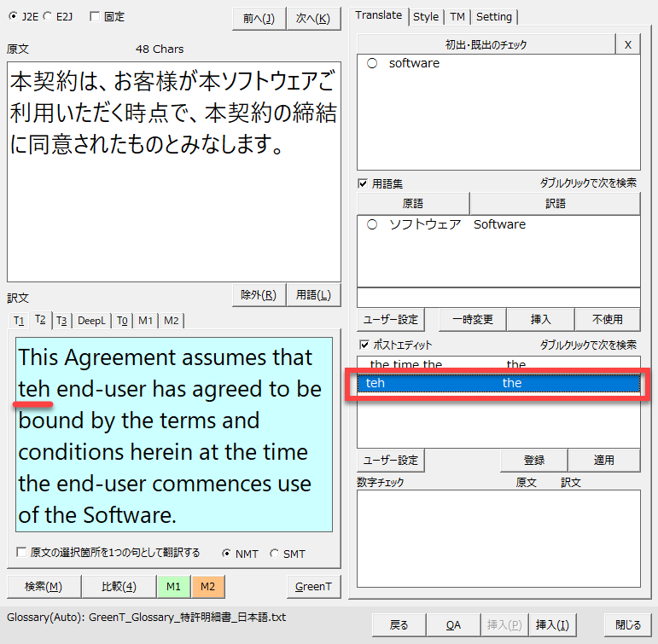The width and height of the screenshot is (658, 644).
Task: Click in the English translation text box
Action: [x=174, y=435]
